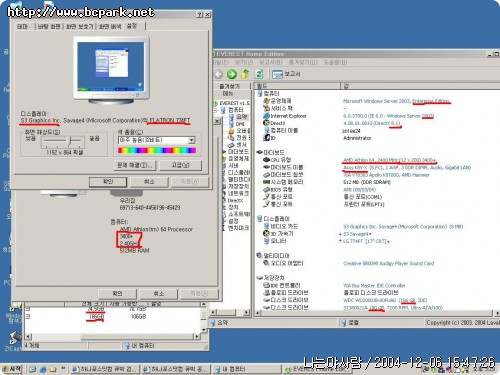The width and height of the screenshot is (500, 375).
Task: Switch to EVEREST Home Edition taskbar button
Action: (x=316, y=369)
